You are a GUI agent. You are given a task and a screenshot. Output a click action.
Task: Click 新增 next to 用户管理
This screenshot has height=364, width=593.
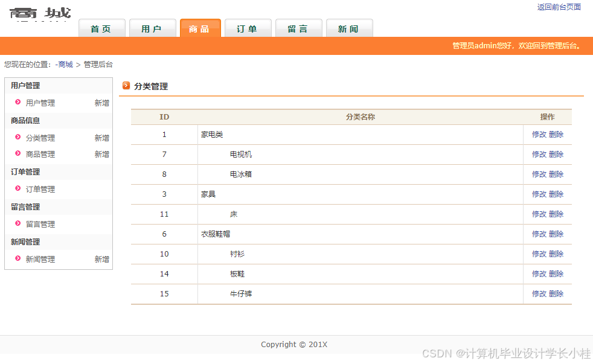(x=101, y=103)
